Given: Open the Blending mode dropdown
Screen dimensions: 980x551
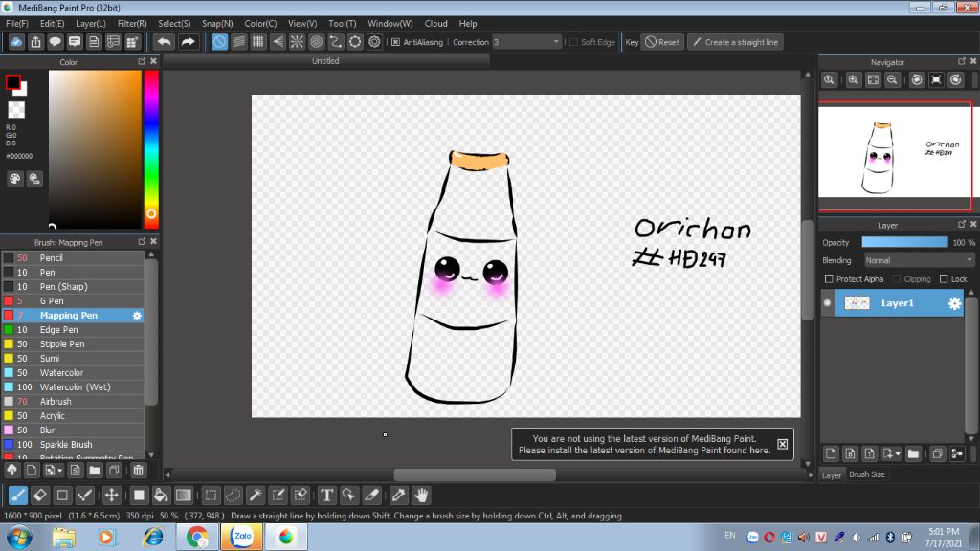Looking at the screenshot, I should coord(919,260).
